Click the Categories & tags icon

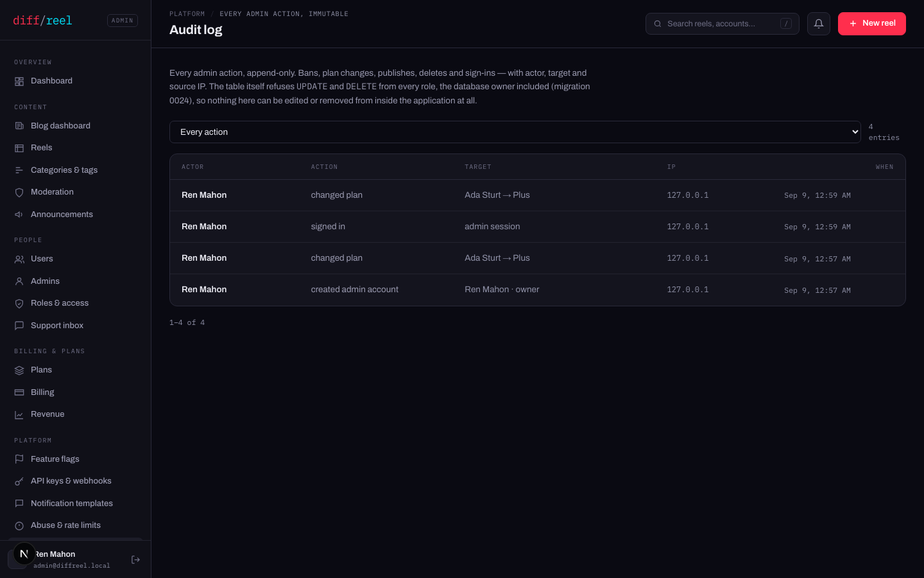click(19, 170)
